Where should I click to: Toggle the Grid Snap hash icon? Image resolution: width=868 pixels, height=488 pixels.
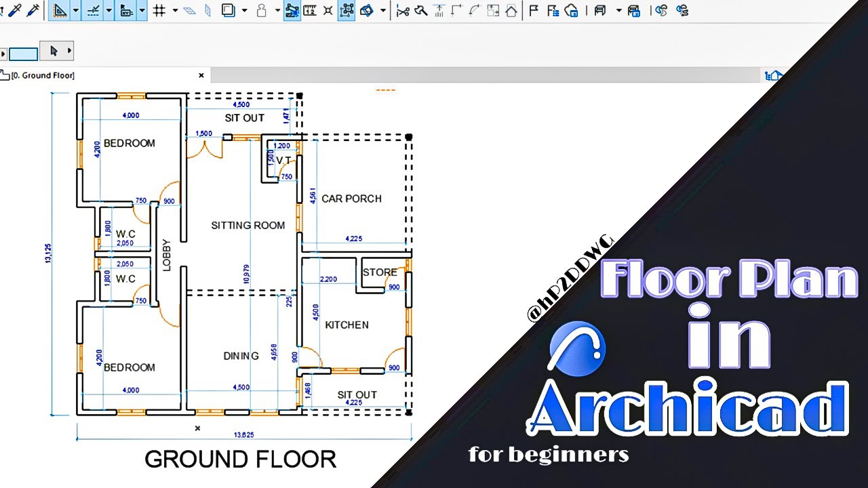pos(159,10)
